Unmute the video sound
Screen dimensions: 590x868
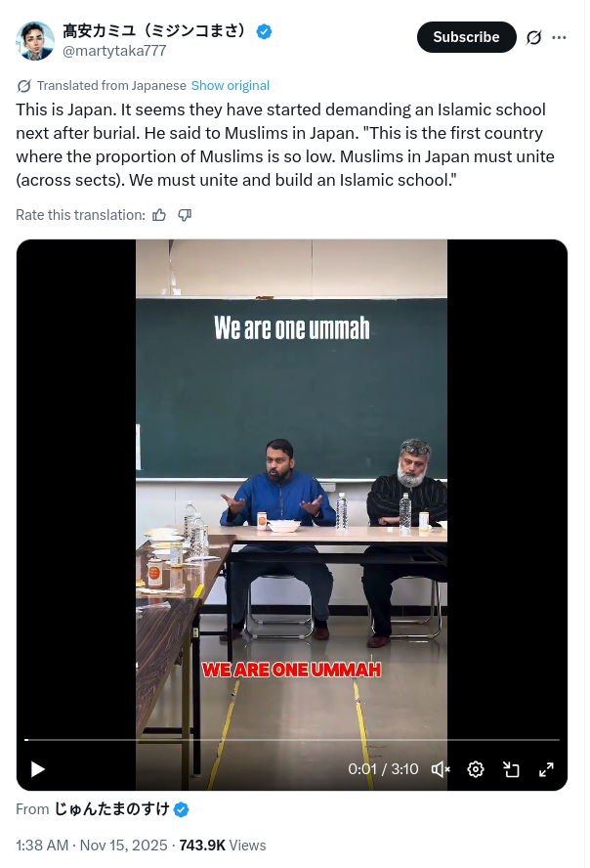pyautogui.click(x=441, y=769)
